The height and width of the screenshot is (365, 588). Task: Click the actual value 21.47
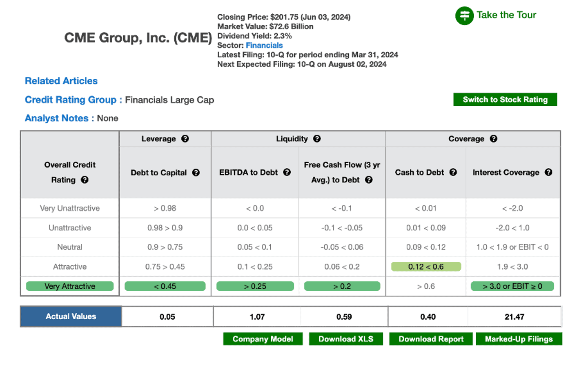pos(514,317)
